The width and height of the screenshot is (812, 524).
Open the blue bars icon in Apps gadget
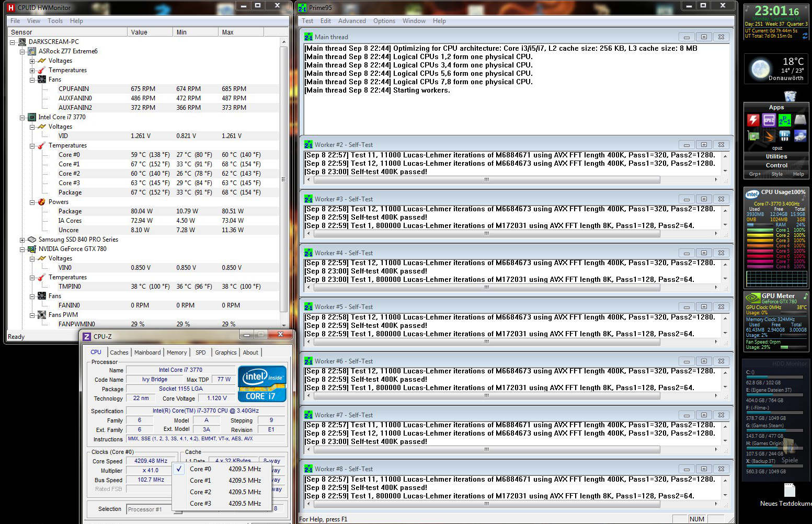[784, 136]
